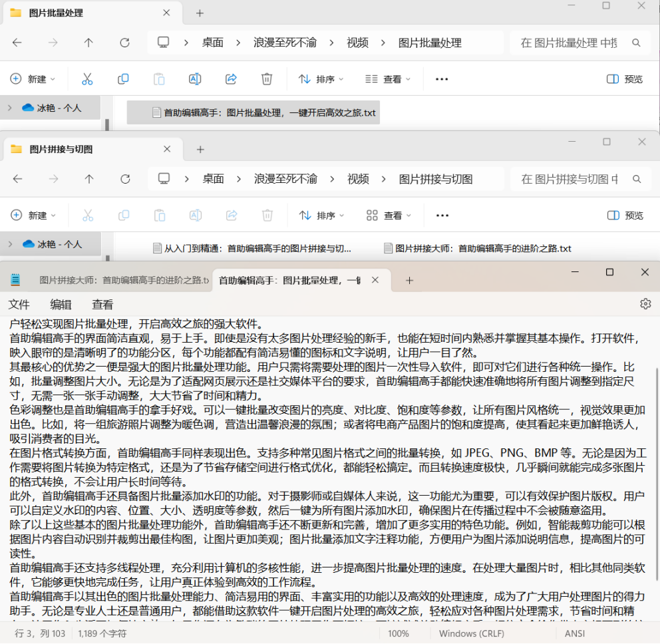Open Notepad 查看 menu
This screenshot has height=644, width=660.
[102, 304]
